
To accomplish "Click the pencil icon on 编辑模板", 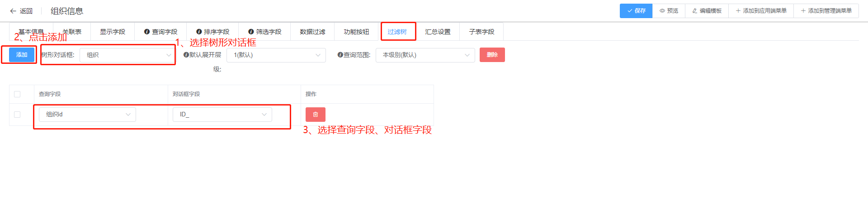I will coord(695,11).
